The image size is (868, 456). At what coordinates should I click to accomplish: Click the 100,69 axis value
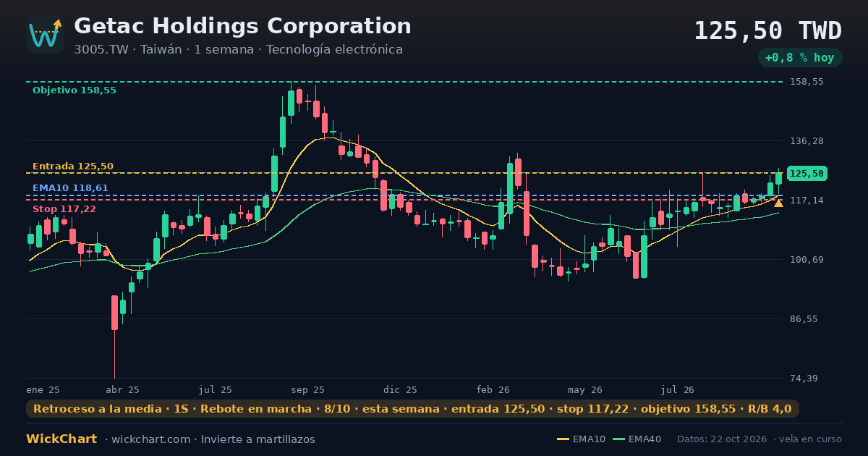coord(807,260)
